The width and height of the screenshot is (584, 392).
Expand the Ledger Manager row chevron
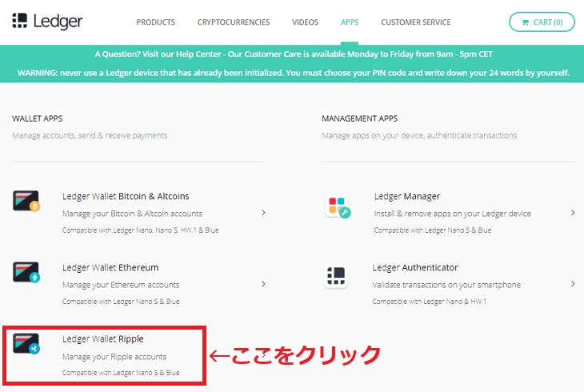(x=573, y=212)
